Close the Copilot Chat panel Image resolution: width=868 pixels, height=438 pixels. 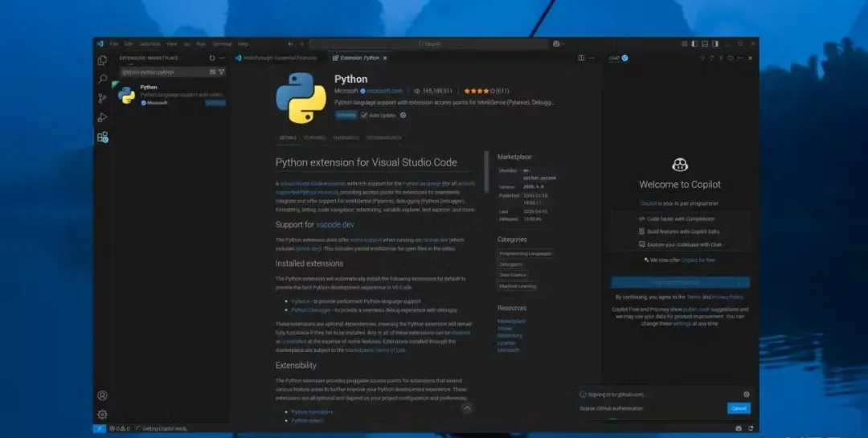click(x=750, y=58)
